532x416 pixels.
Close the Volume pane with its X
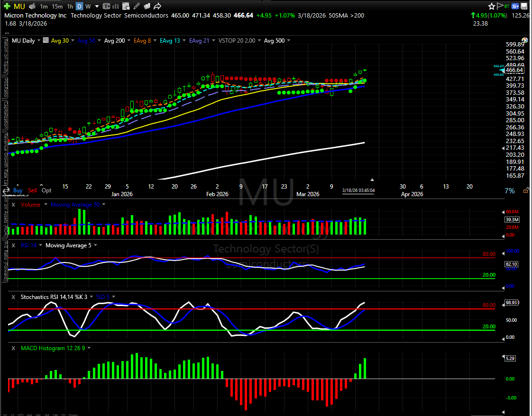14,204
